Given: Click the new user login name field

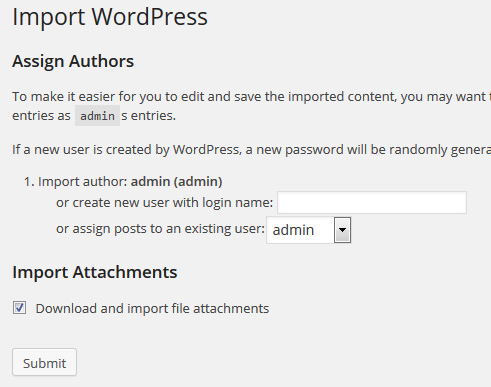Looking at the screenshot, I should click(372, 202).
